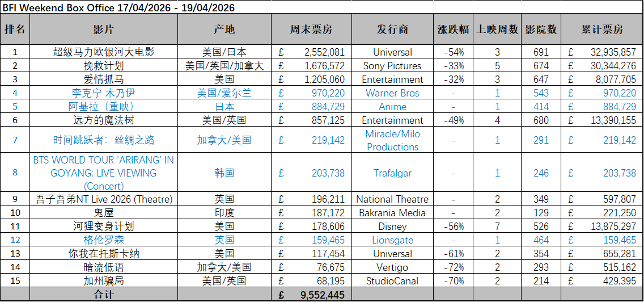Image resolution: width=644 pixels, height=302 pixels.
Task: Select the origin cell 印度
Action: pos(224,213)
